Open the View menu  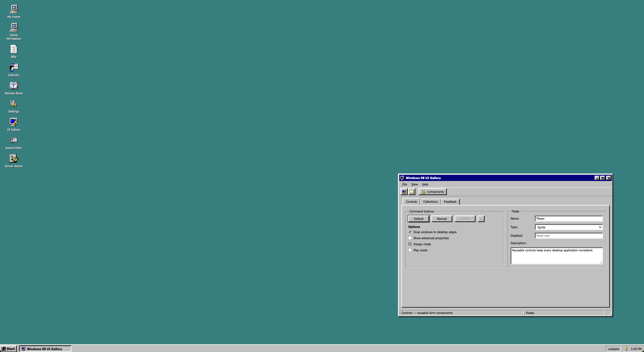point(414,184)
